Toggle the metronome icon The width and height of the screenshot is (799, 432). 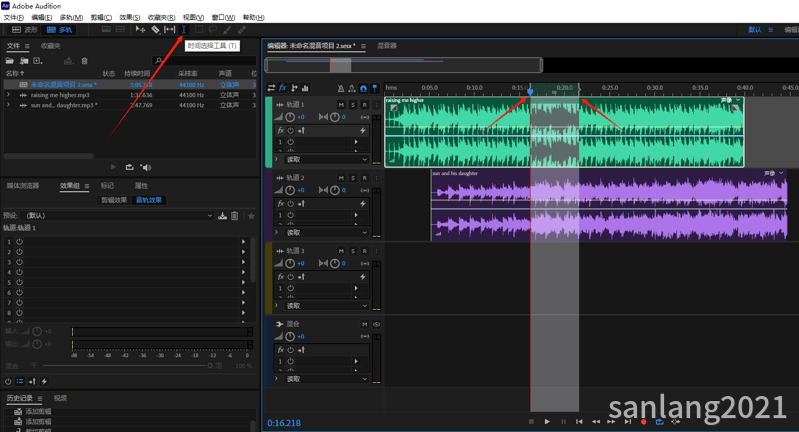(340, 88)
